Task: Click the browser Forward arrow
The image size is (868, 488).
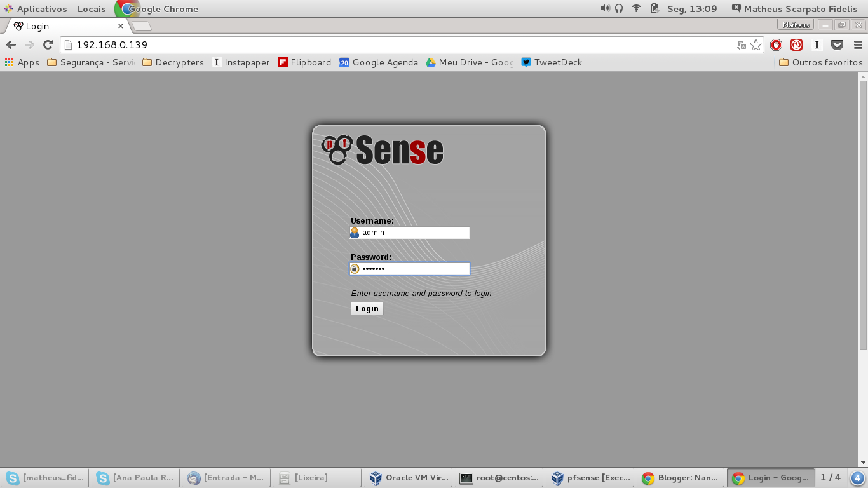Action: point(29,44)
